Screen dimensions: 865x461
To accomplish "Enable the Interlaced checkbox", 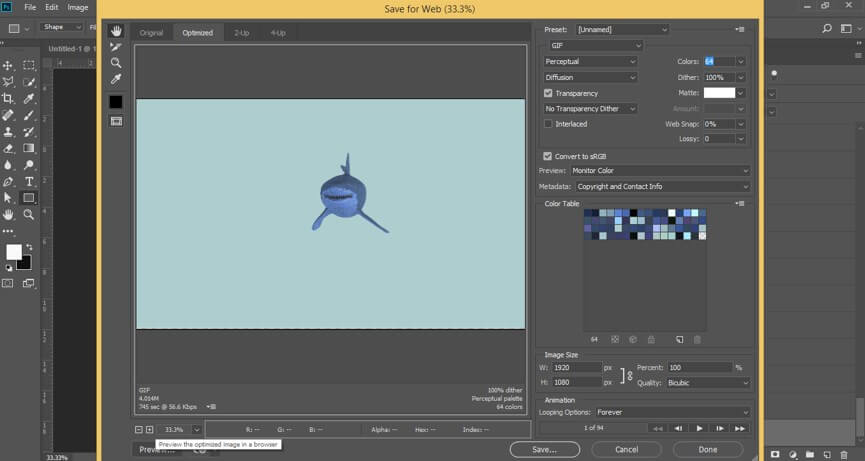I will [x=548, y=124].
